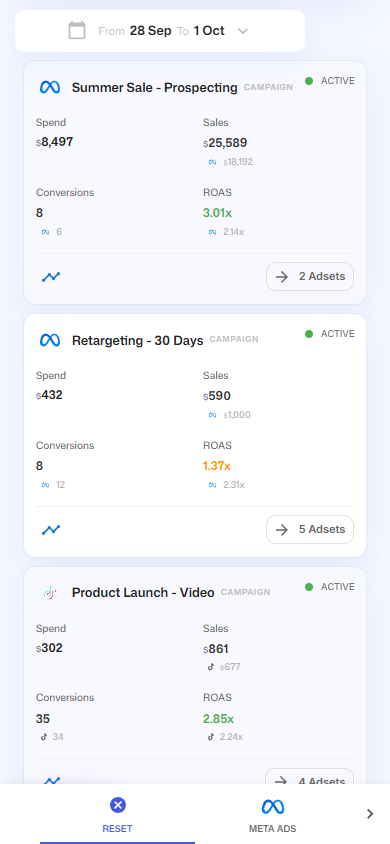Click the TikTok icon beside 34 conversions
Viewport: 390px width, 844px height.
(44, 737)
